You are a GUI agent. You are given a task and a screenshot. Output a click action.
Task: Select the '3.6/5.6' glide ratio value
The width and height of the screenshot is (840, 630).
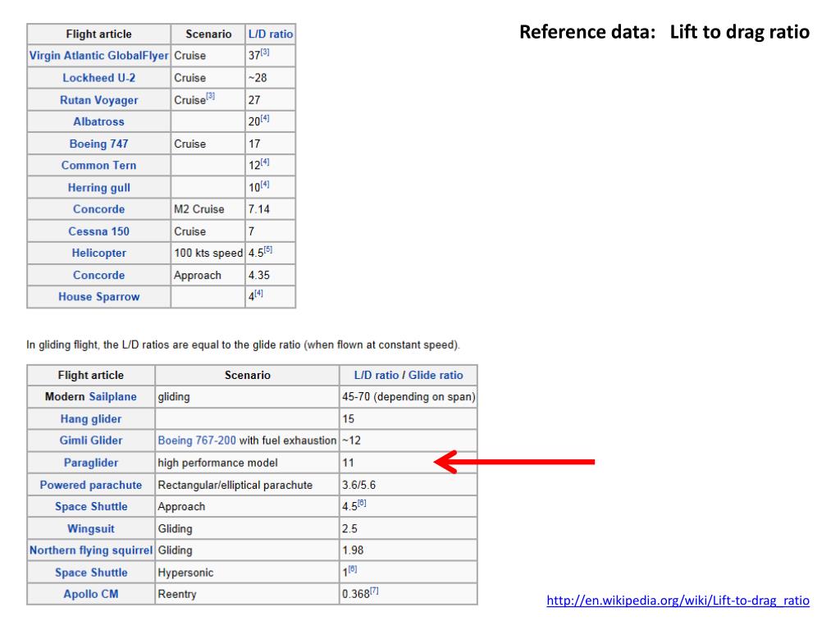[x=359, y=486]
